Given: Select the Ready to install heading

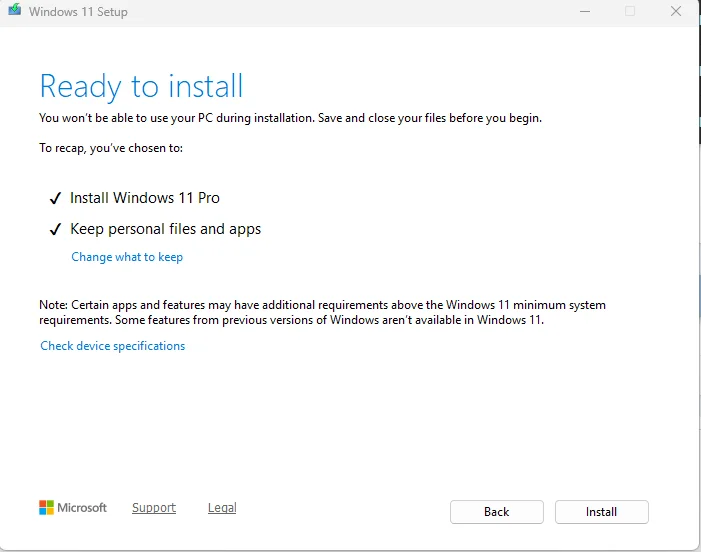Looking at the screenshot, I should tap(141, 86).
